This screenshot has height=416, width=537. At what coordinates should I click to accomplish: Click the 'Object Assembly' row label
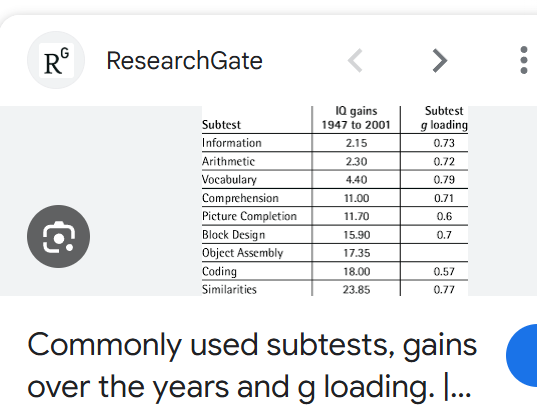pyautogui.click(x=242, y=253)
